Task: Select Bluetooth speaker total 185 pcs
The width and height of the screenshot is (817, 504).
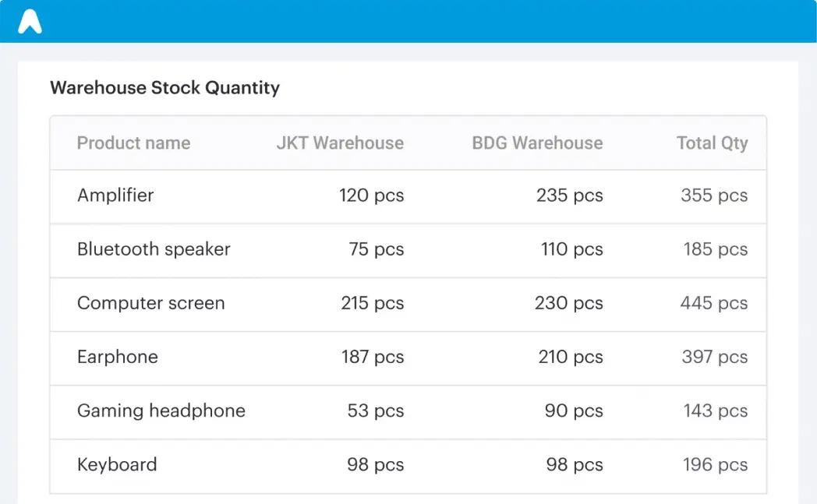Action: [x=715, y=249]
